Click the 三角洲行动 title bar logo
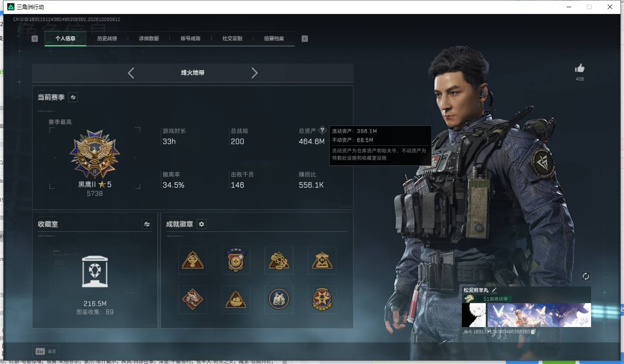 coord(11,7)
